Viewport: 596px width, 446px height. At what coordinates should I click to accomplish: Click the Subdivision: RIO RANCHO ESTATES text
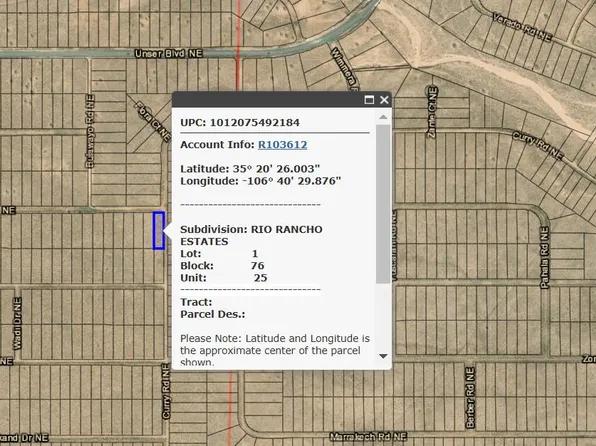point(251,235)
